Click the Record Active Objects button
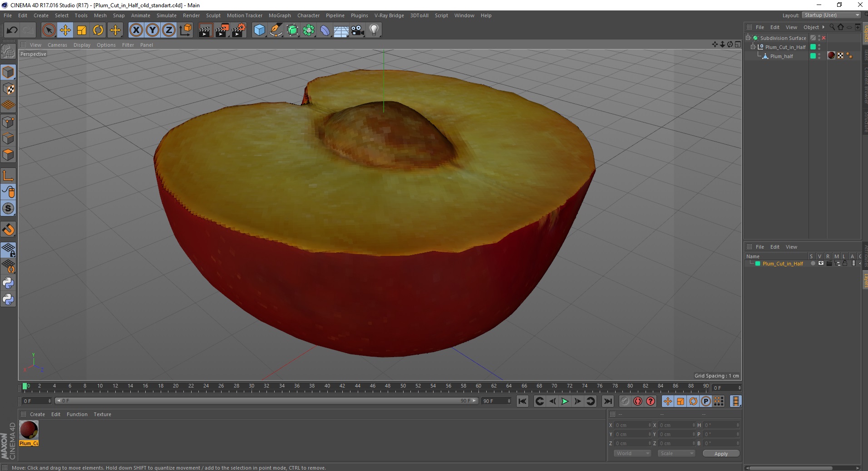868x471 pixels. tap(625, 401)
